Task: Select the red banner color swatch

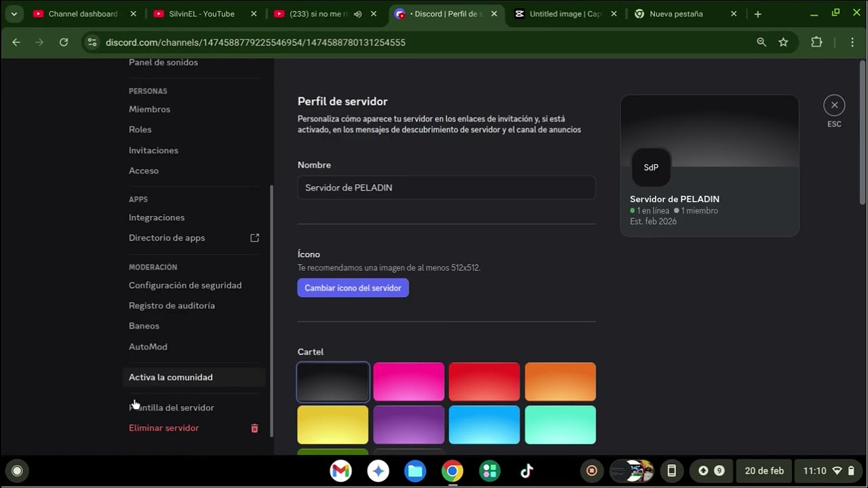Action: click(484, 382)
